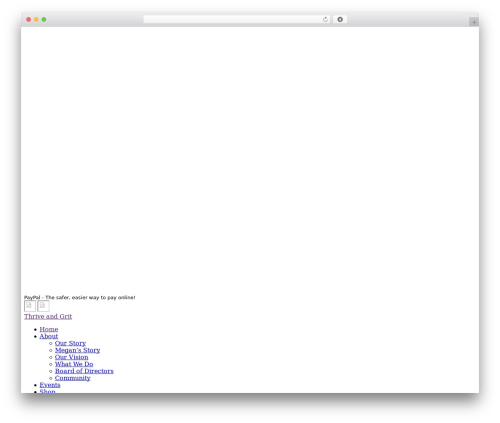Open the Board of Directors link

pyautogui.click(x=84, y=371)
